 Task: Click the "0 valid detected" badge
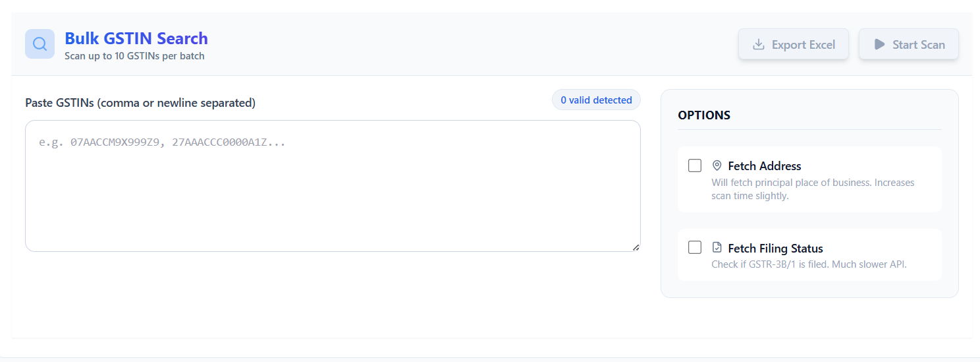(x=596, y=100)
